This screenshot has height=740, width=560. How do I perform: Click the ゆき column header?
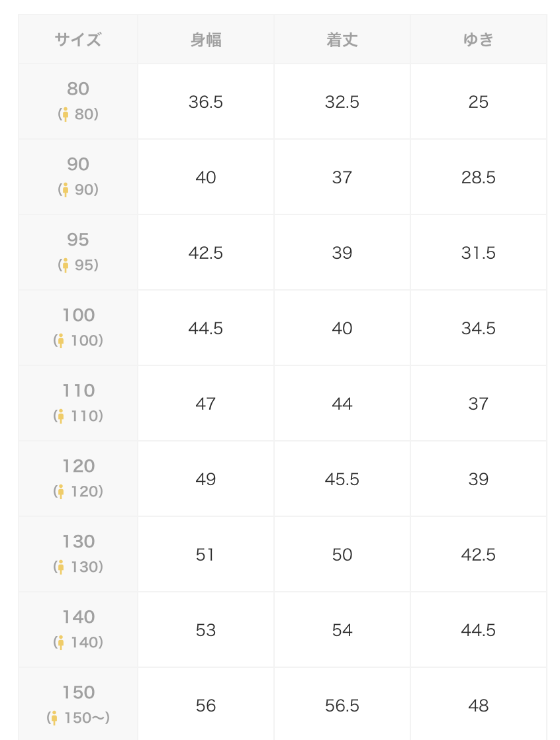pyautogui.click(x=479, y=40)
